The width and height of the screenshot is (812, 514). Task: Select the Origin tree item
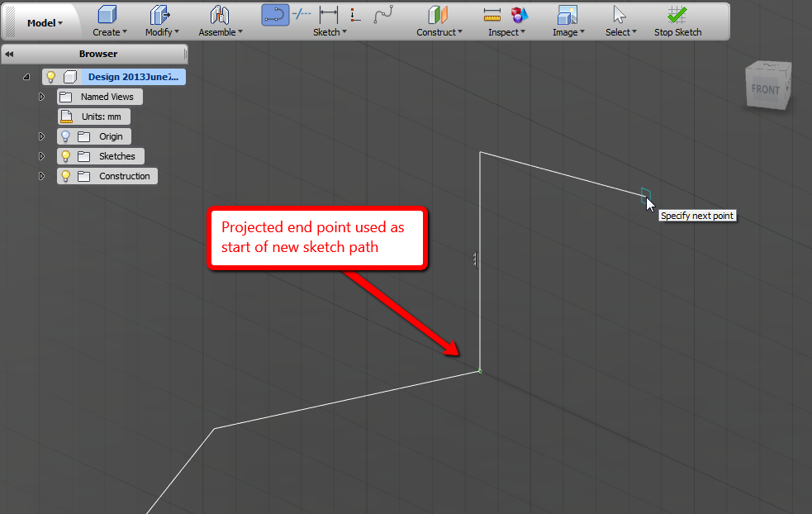tap(111, 136)
